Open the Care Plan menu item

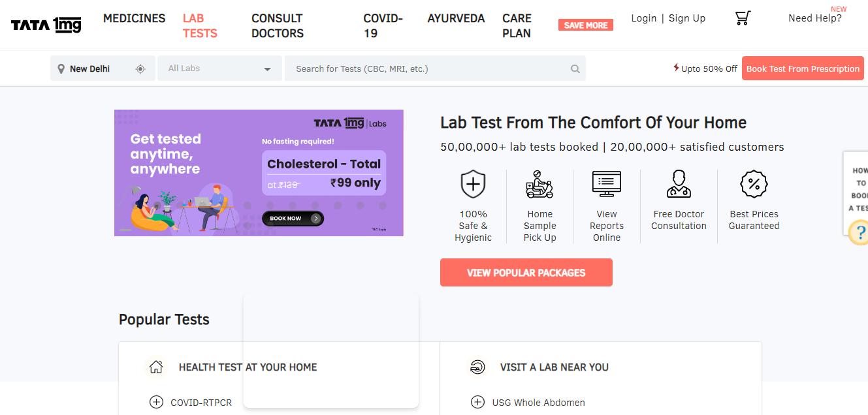[517, 25]
